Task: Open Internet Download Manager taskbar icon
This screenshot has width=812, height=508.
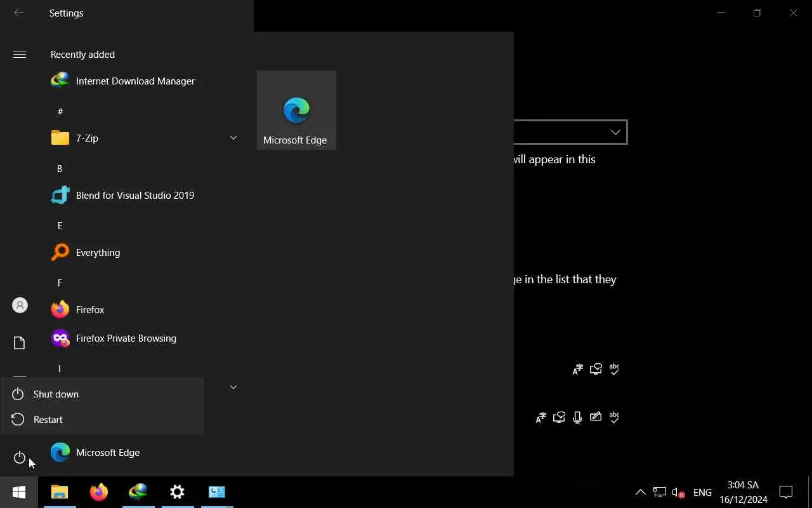Action: tap(138, 492)
